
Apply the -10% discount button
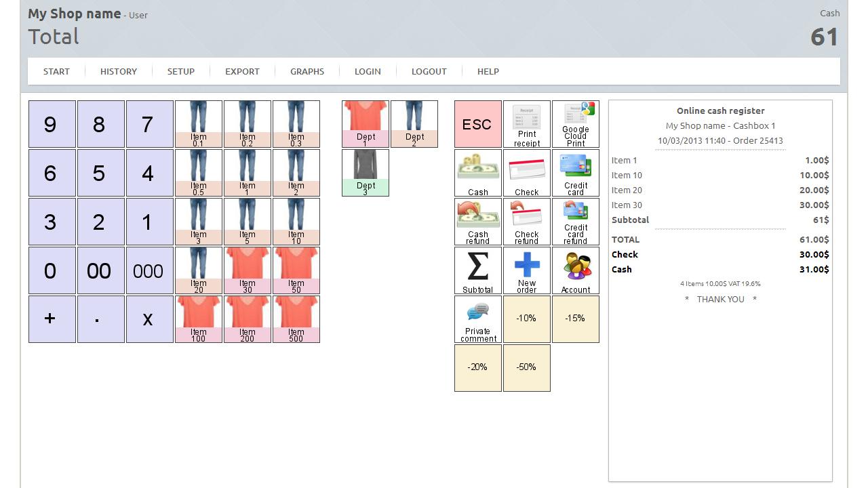527,319
